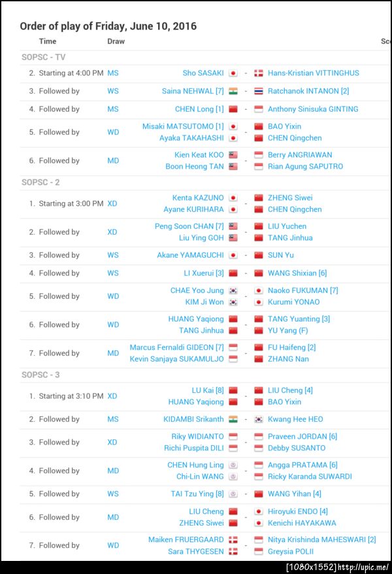Screen dimensions: 392x574
Task: Click the Korea flag beside Kwang Hee HEO
Action: 259,419
